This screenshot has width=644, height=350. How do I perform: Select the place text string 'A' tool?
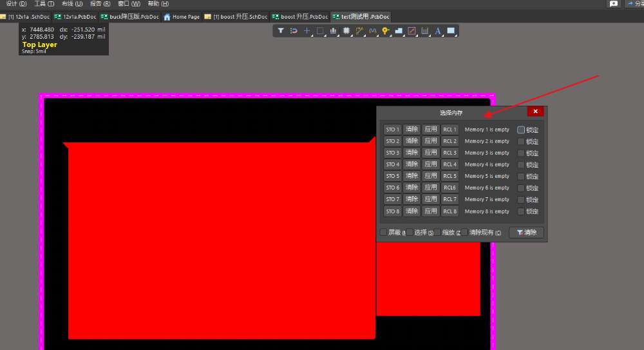(x=438, y=31)
